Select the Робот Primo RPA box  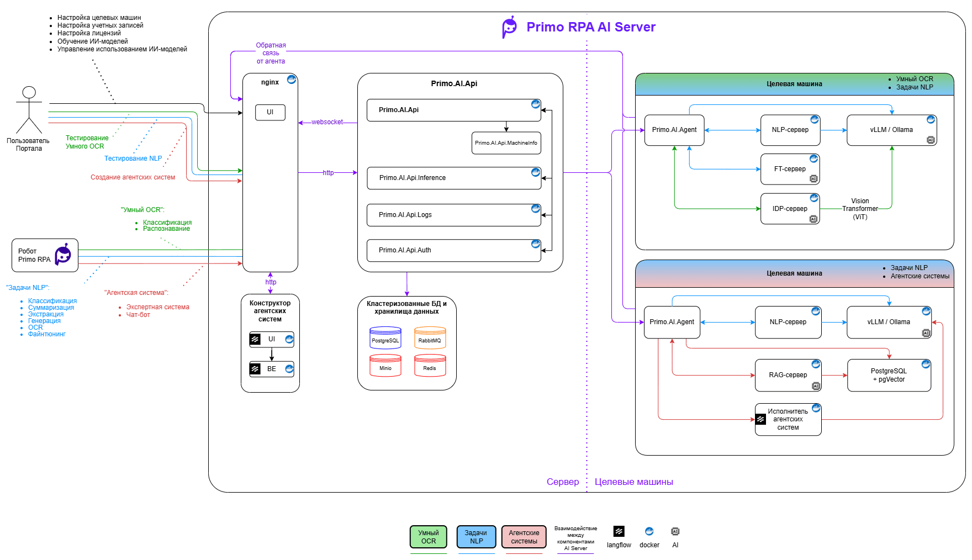tap(45, 255)
